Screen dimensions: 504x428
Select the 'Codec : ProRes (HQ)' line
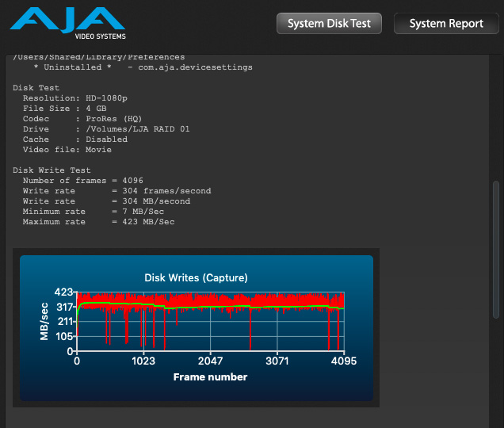82,119
